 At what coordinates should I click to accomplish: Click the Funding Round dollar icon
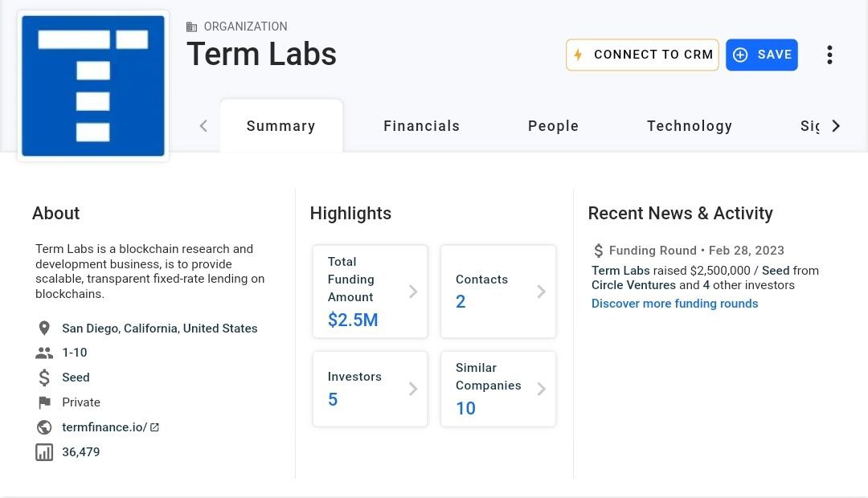pos(599,251)
